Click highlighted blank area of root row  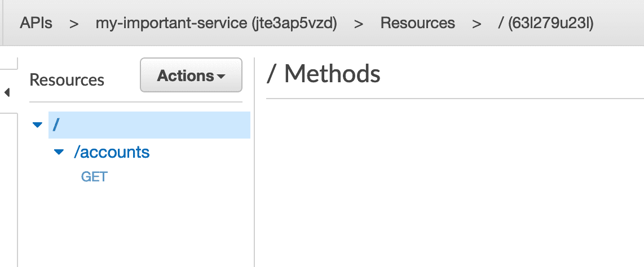coord(156,125)
